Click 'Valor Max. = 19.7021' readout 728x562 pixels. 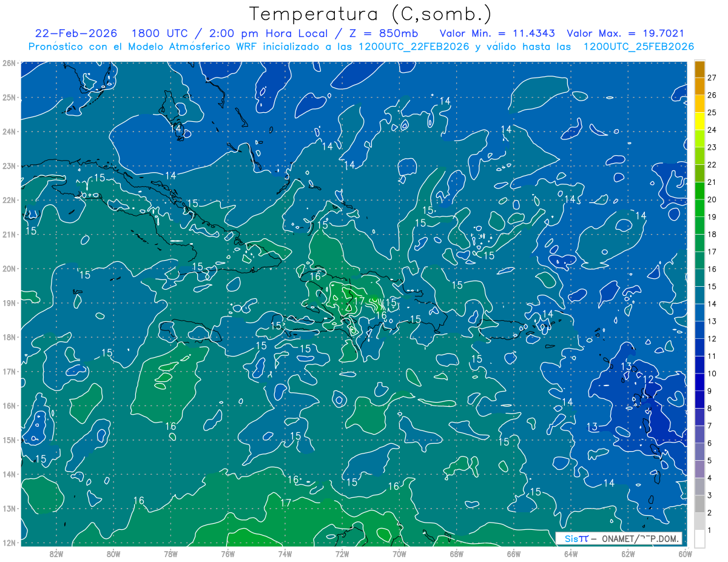coord(625,33)
